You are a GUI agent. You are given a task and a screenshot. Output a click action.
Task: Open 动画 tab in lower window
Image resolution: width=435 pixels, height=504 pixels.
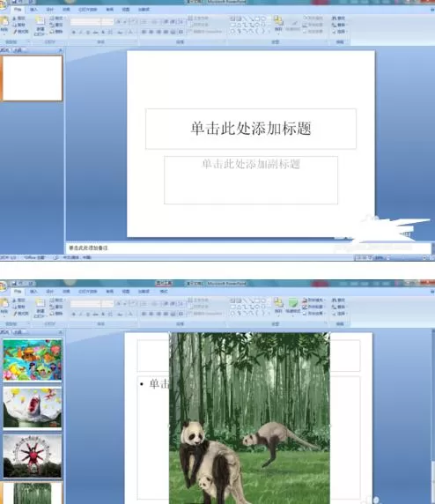[66, 292]
